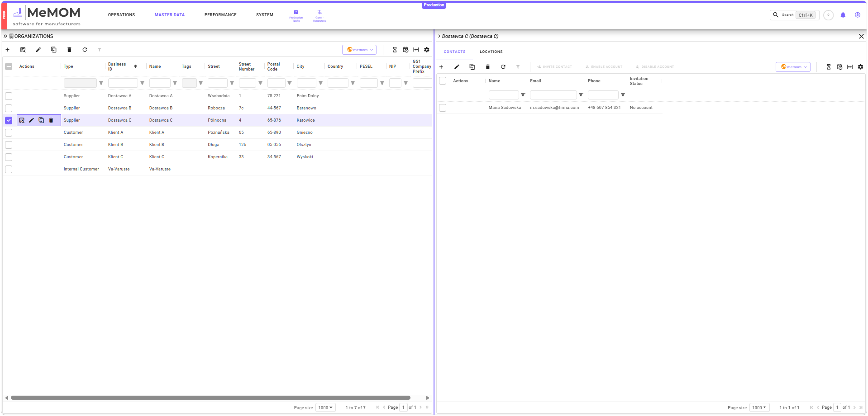Open the Production Tasks shortcut

[296, 15]
